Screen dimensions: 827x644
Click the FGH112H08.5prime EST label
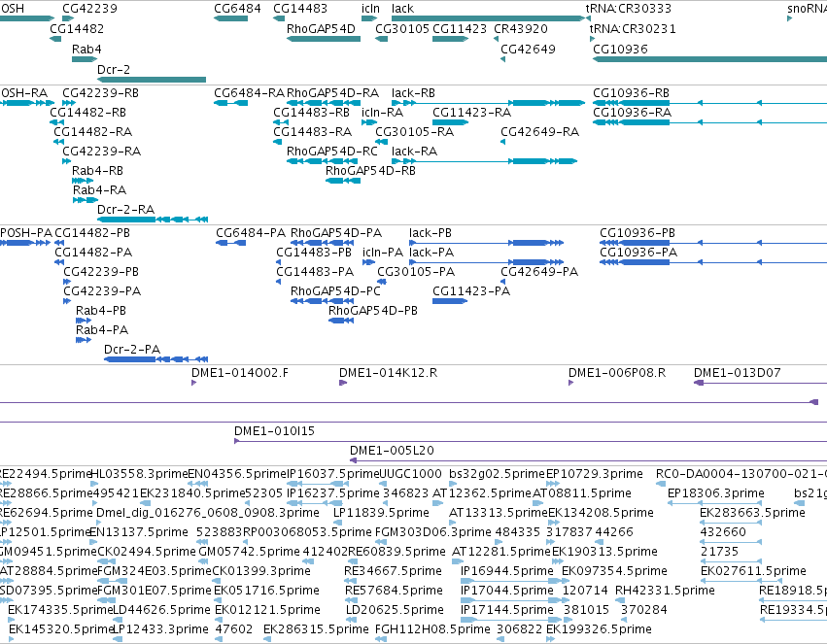(432, 629)
